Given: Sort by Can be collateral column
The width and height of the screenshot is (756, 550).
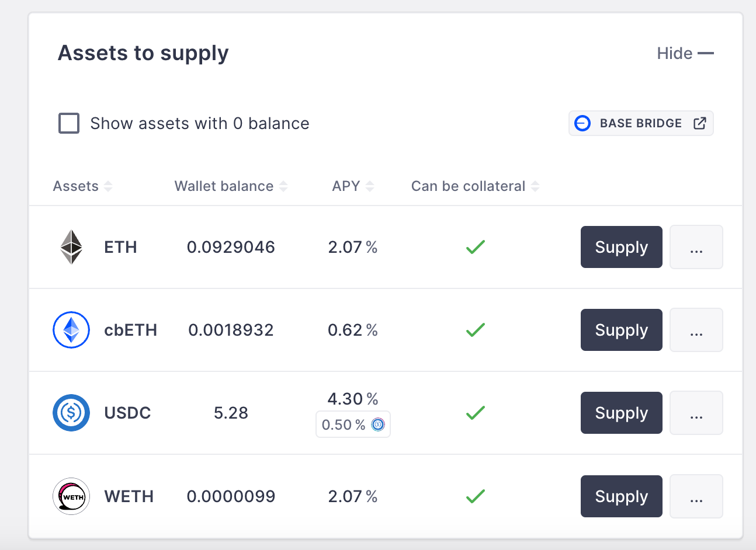Looking at the screenshot, I should tap(475, 186).
